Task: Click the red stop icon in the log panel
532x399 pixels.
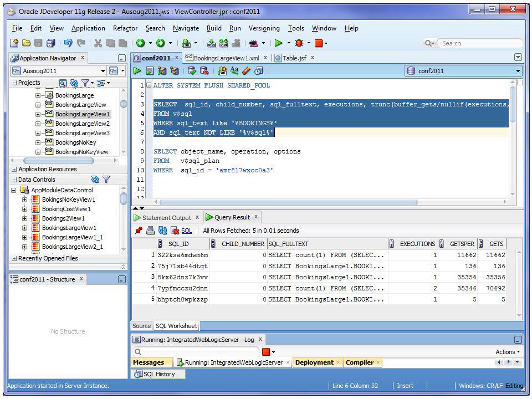Action: [x=266, y=352]
